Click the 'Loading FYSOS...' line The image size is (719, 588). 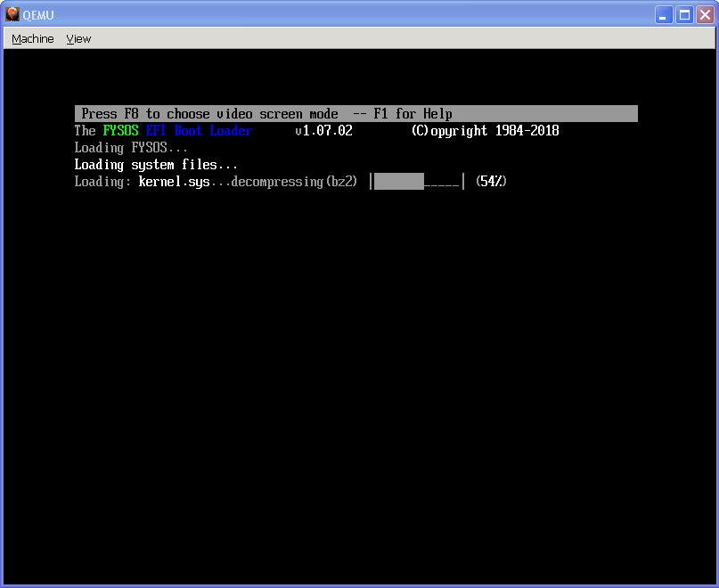pyautogui.click(x=131, y=148)
